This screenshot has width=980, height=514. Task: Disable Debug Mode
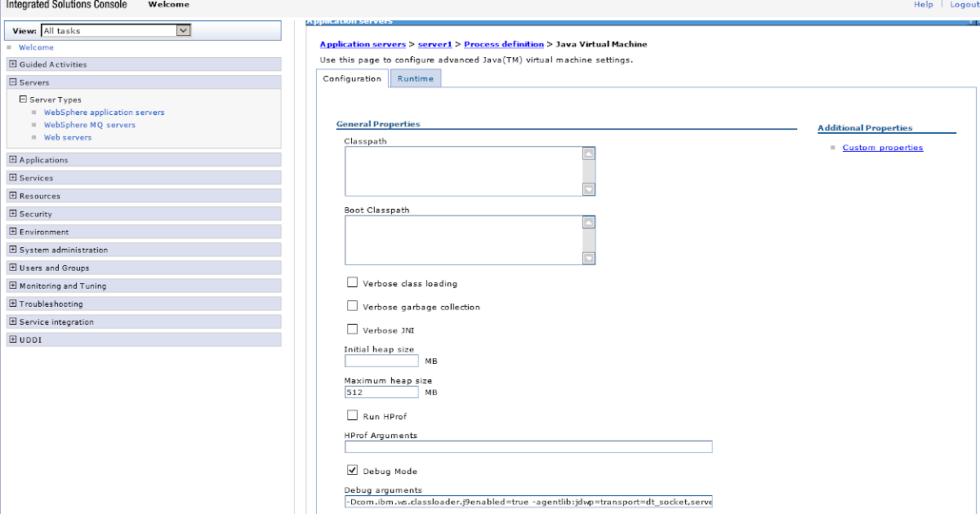pos(352,469)
